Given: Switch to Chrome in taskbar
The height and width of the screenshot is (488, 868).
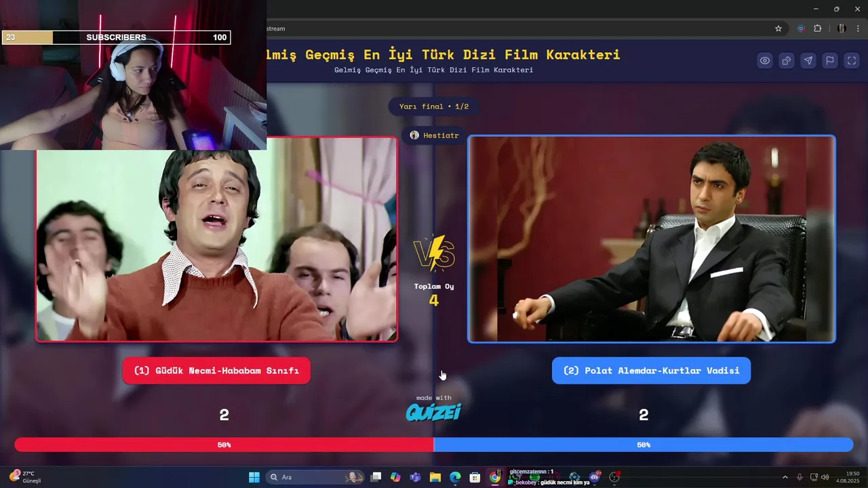Looking at the screenshot, I should pyautogui.click(x=495, y=477).
